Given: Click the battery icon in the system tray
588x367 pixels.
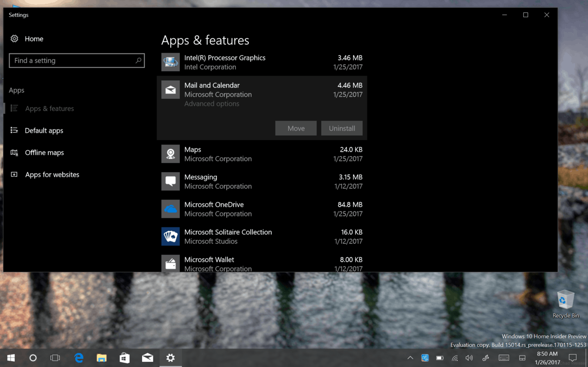Looking at the screenshot, I should pos(440,358).
